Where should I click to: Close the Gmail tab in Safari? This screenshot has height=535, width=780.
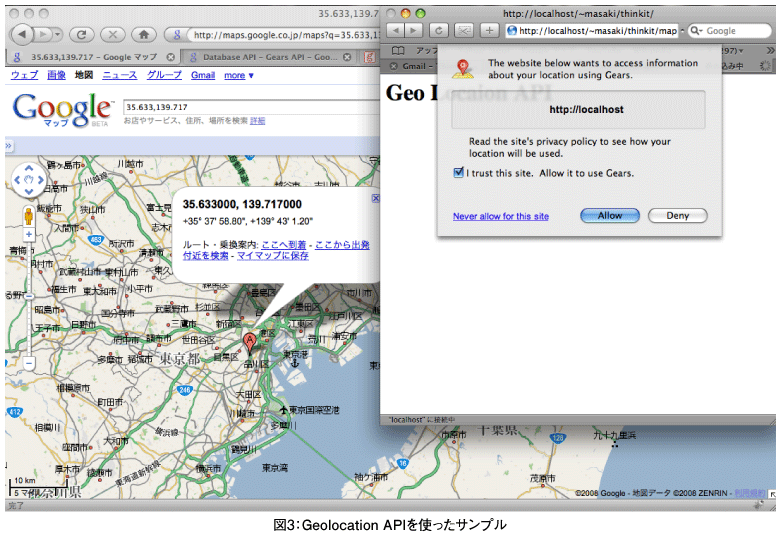[x=394, y=66]
